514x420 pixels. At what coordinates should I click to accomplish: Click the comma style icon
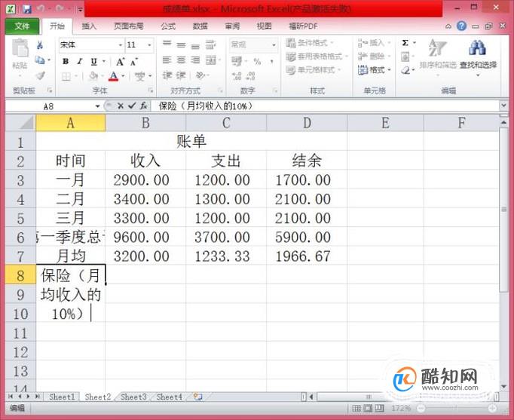(272, 62)
